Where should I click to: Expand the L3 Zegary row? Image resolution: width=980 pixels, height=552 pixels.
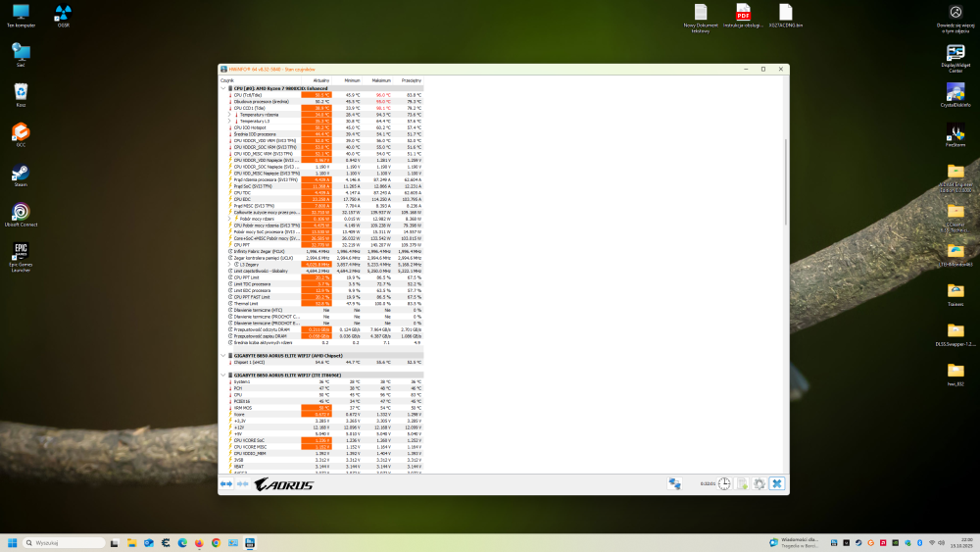point(228,264)
